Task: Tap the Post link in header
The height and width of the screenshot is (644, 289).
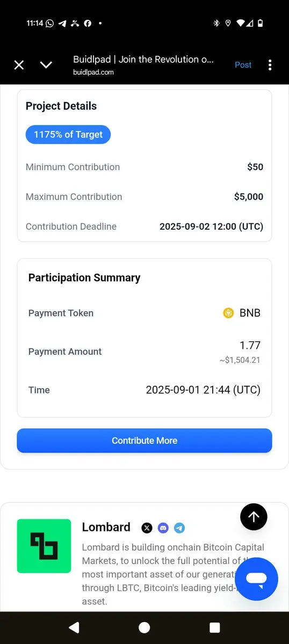Action: click(x=243, y=65)
